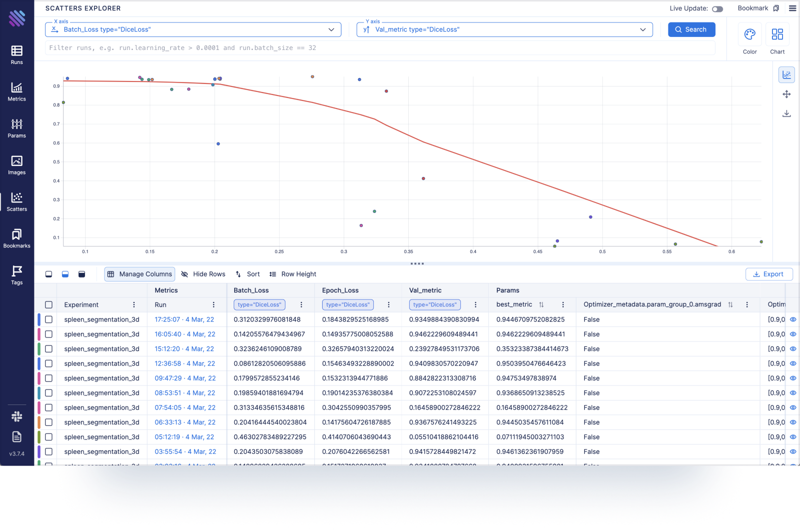Check the 17:25:07 run row checkbox

[x=49, y=319]
